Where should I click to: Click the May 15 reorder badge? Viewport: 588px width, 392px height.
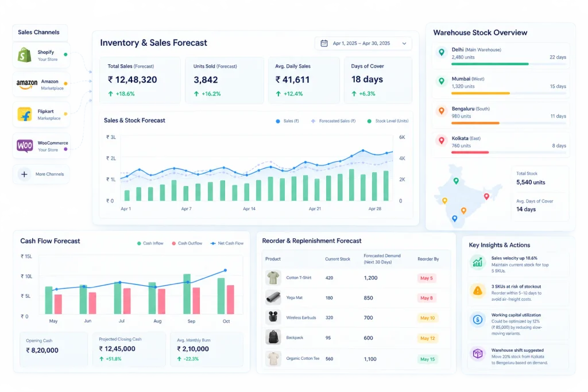pyautogui.click(x=427, y=359)
